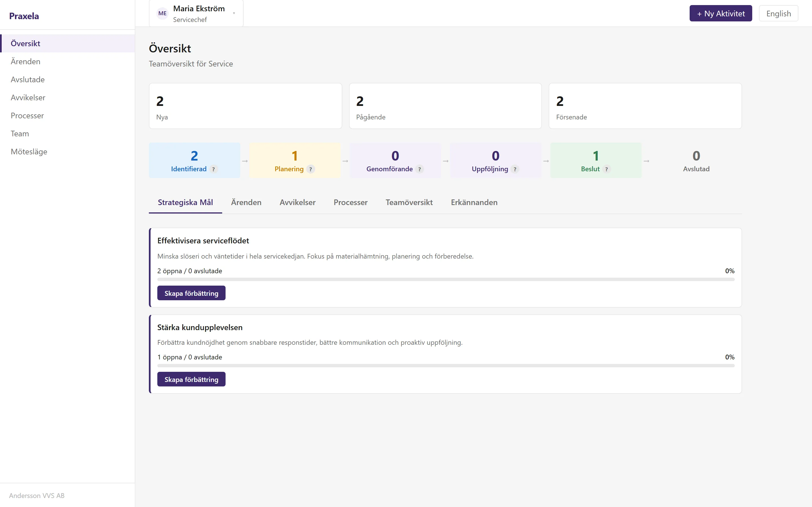Switch to the Teamöversikt tab
Viewport: 812px width, 507px height.
click(x=409, y=202)
